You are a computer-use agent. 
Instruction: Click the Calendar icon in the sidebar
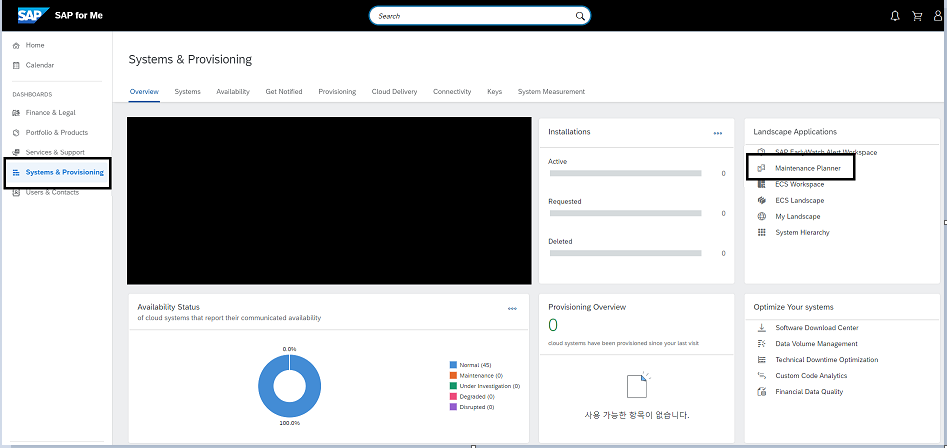(x=16, y=65)
